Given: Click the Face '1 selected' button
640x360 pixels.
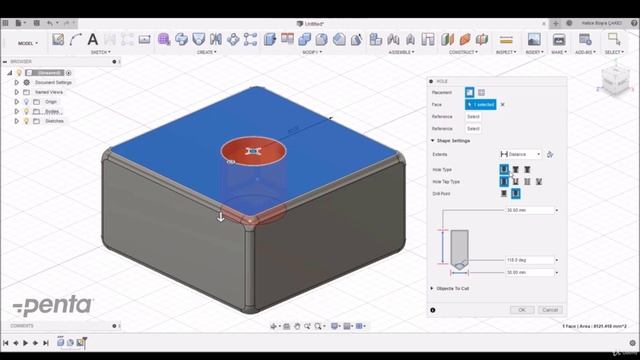Looking at the screenshot, I should coord(481,104).
